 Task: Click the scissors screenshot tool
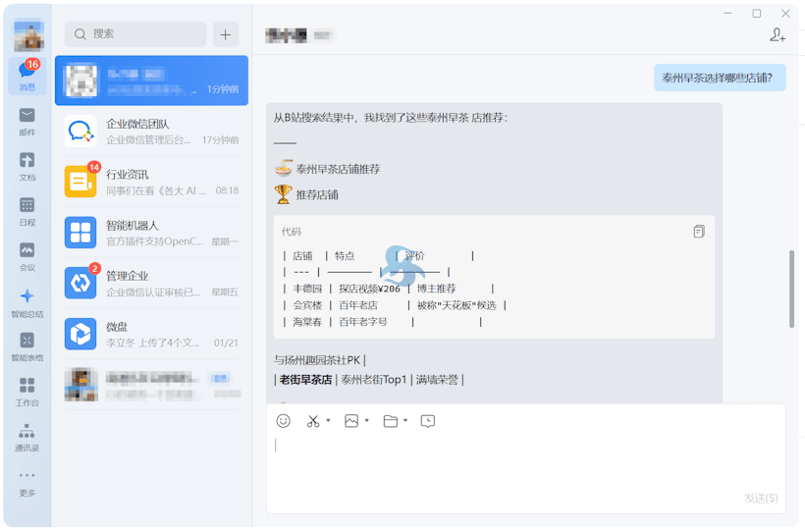tap(312, 421)
